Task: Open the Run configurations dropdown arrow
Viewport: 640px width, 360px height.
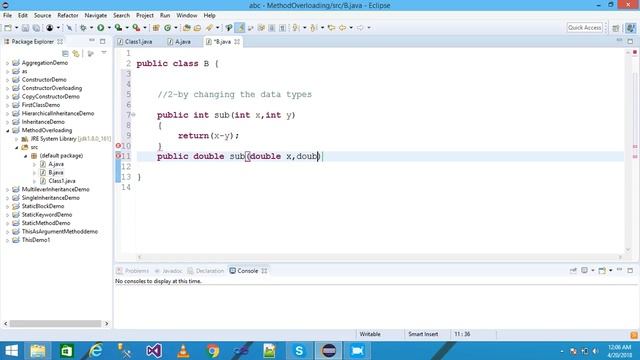Action: coord(109,28)
